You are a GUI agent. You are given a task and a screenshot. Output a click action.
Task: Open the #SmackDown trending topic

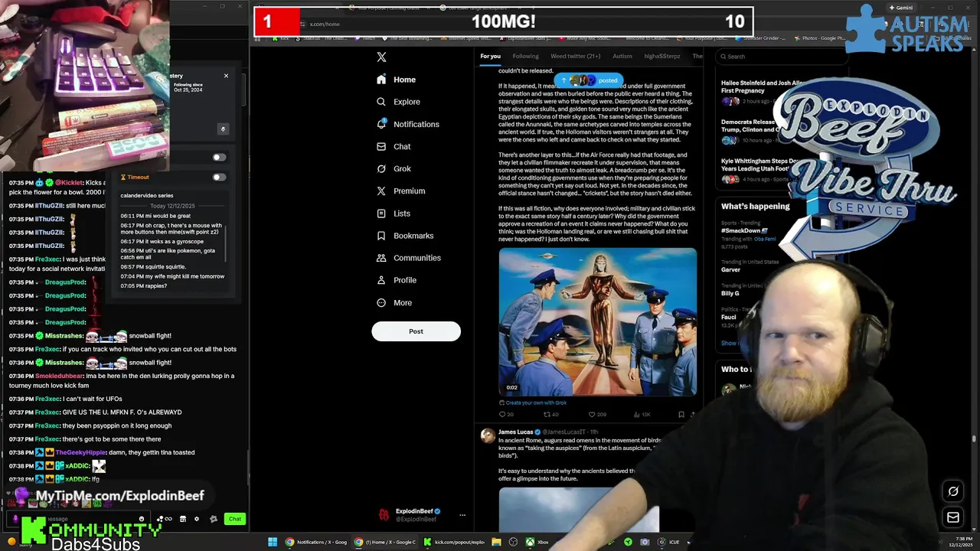click(745, 230)
